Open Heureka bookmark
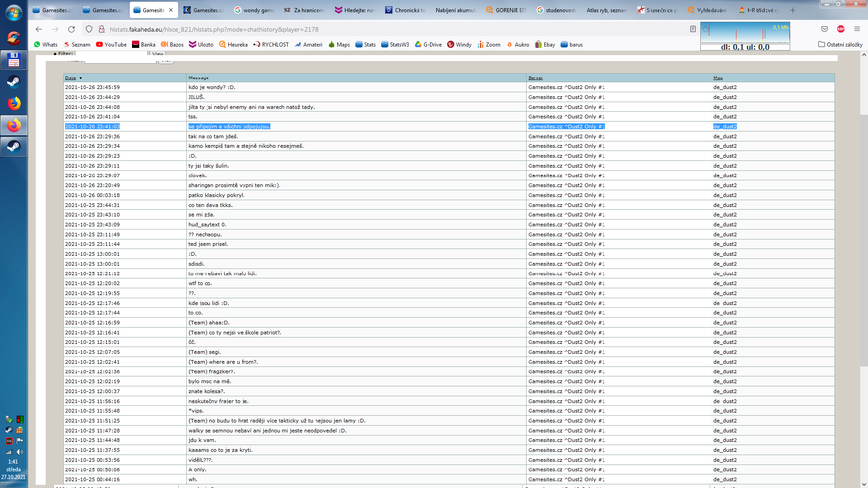868x488 pixels. coord(233,44)
